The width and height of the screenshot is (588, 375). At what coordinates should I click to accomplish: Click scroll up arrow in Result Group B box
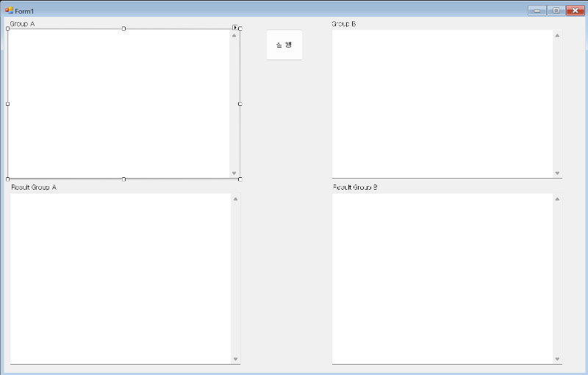[557, 199]
